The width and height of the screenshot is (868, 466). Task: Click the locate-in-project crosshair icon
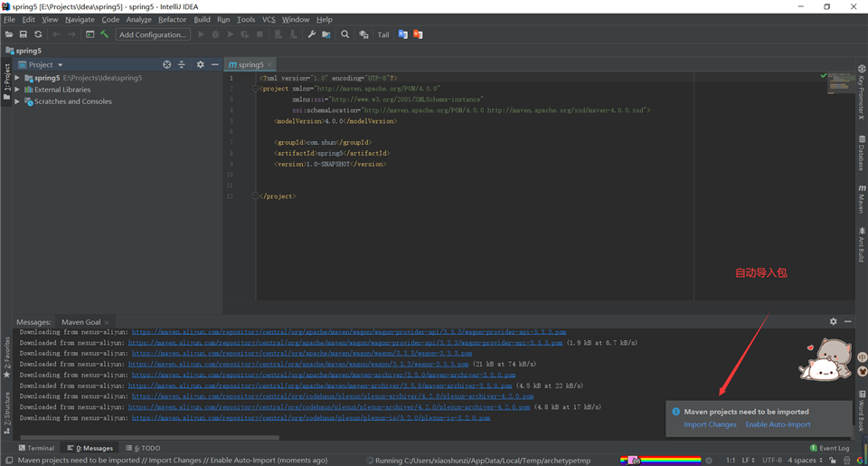click(x=166, y=65)
